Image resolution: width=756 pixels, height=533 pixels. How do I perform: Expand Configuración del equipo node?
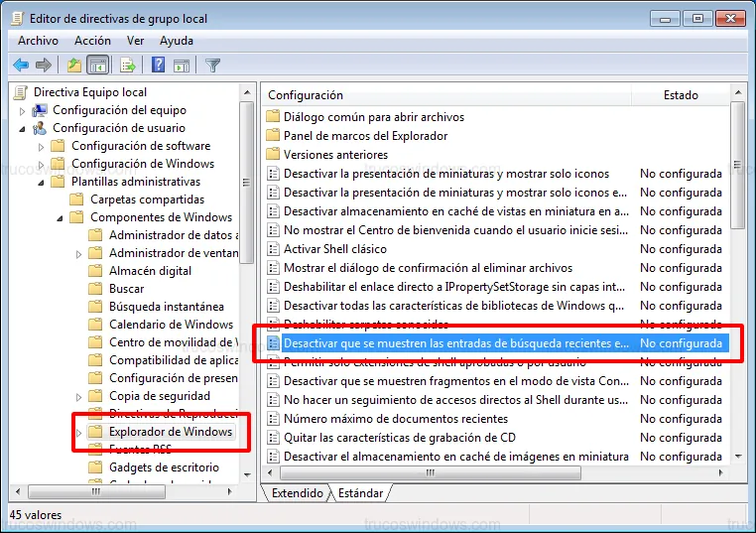pyautogui.click(x=22, y=110)
